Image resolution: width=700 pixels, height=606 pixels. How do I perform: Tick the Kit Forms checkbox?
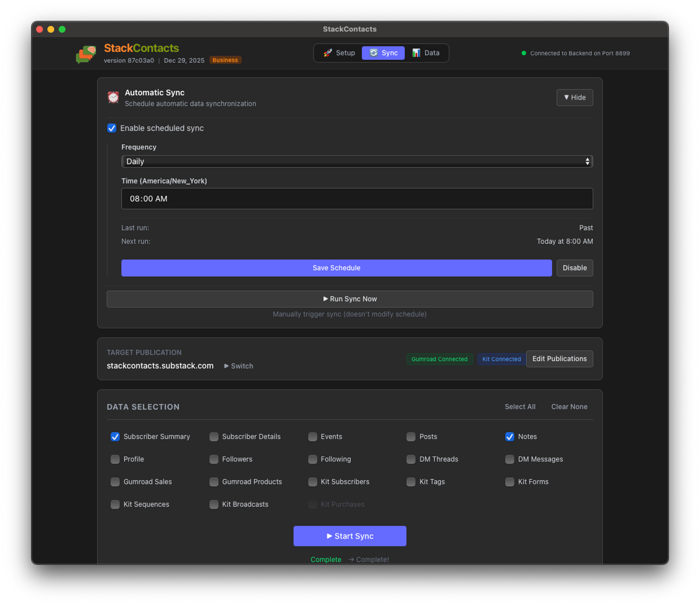point(510,482)
